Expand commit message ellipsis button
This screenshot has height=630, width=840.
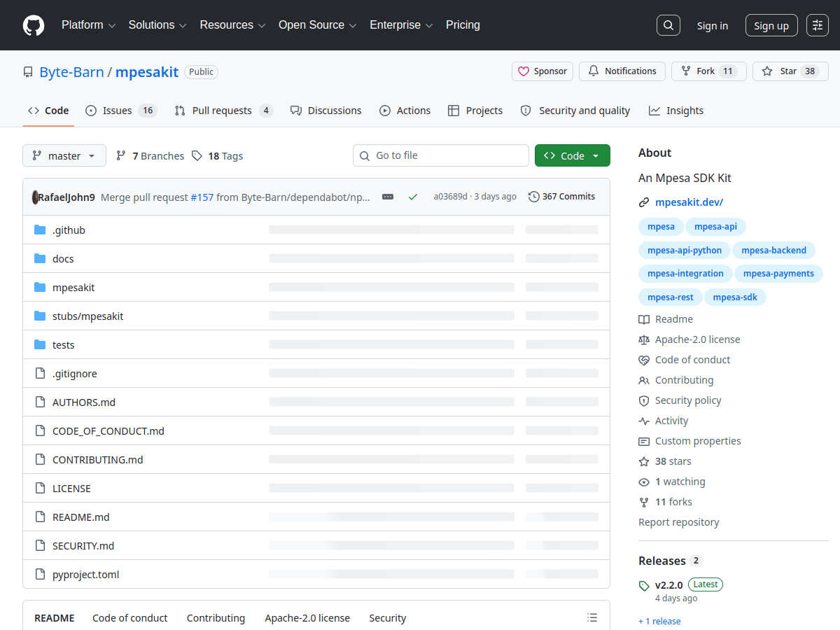(x=388, y=197)
